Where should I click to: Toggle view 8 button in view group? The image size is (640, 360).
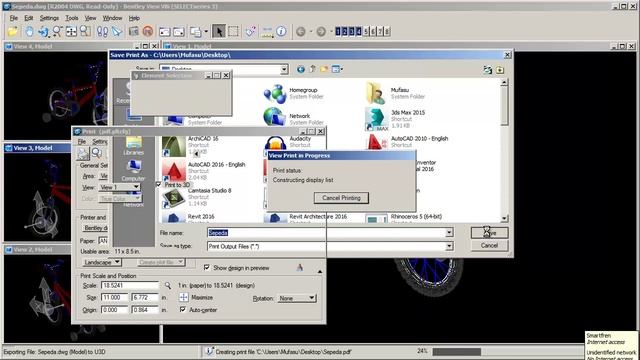tap(387, 31)
